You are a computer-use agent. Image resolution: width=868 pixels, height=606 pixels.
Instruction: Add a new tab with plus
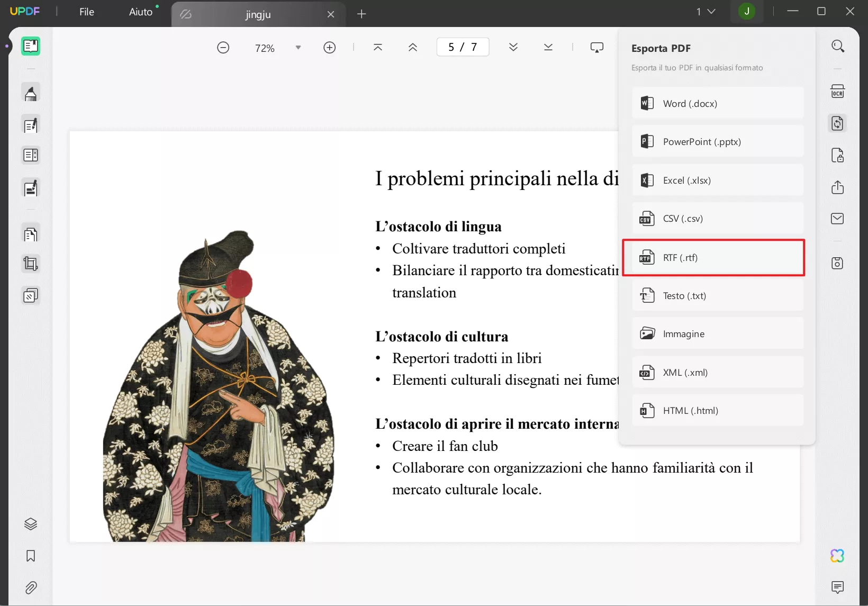361,14
